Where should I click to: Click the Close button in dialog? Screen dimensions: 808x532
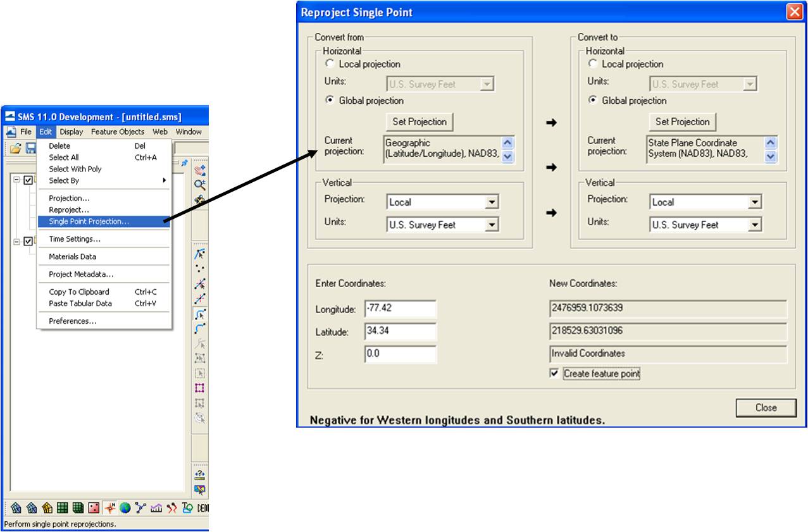tap(766, 408)
